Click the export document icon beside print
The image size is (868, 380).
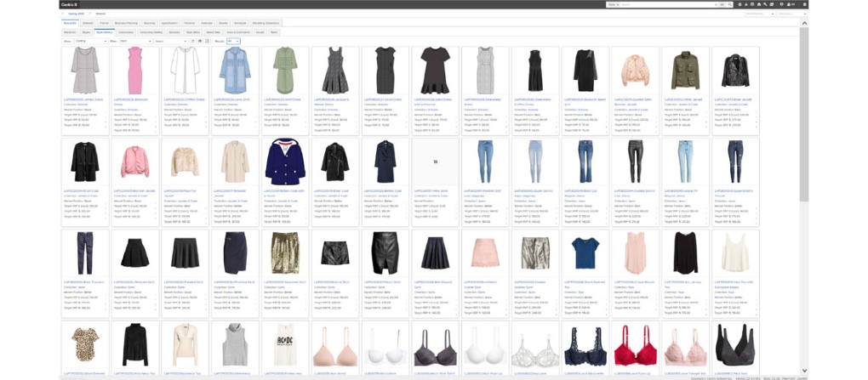click(x=207, y=41)
